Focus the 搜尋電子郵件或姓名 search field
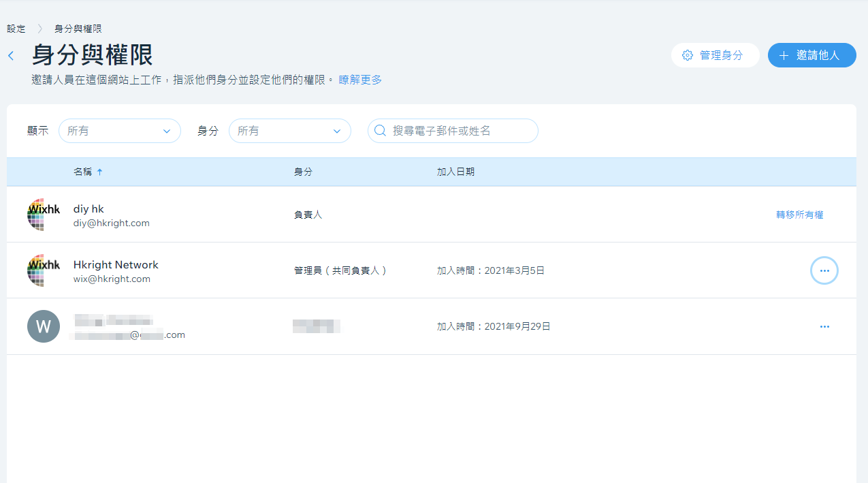The height and width of the screenshot is (483, 868). pos(460,131)
